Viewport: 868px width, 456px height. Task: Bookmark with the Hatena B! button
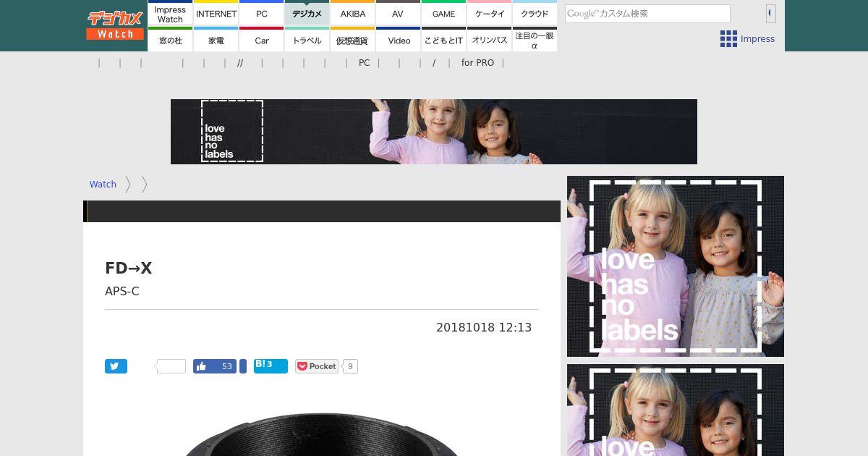tap(271, 366)
